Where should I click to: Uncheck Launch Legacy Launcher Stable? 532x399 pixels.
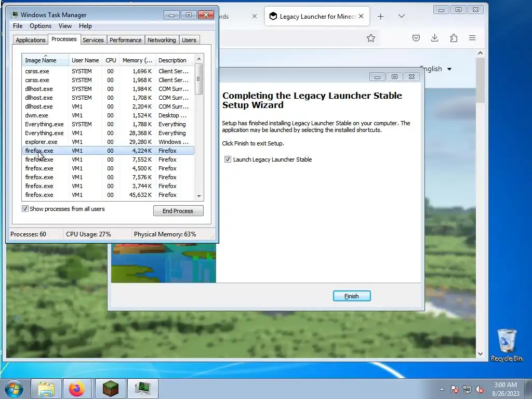pos(228,159)
